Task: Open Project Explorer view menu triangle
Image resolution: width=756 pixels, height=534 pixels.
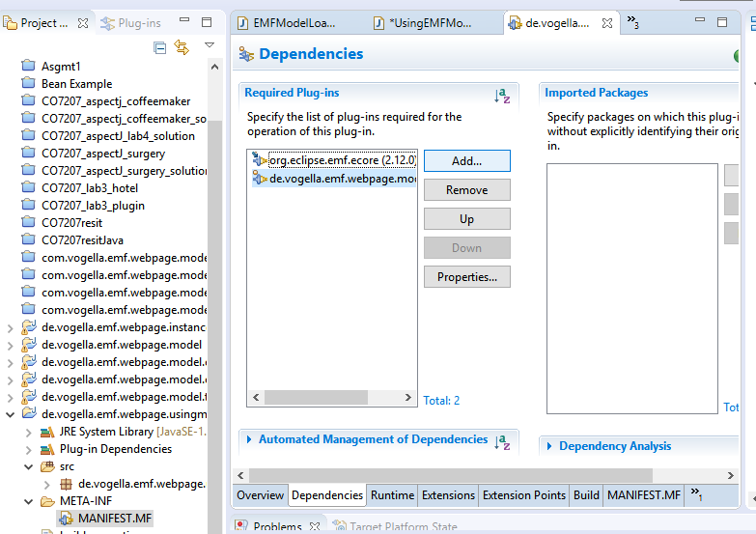Action: [210, 44]
